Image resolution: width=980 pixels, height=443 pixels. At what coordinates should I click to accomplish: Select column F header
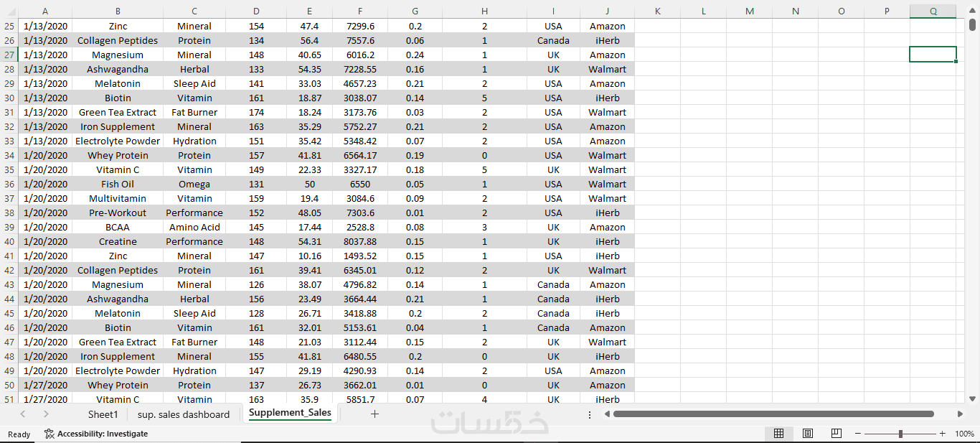click(360, 11)
